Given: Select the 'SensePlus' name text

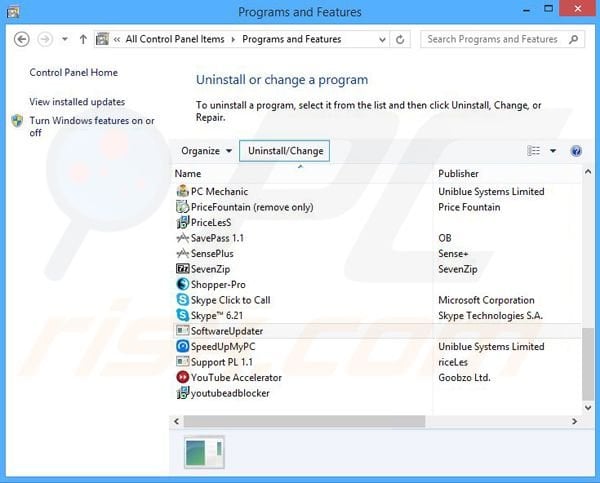Looking at the screenshot, I should coord(212,253).
